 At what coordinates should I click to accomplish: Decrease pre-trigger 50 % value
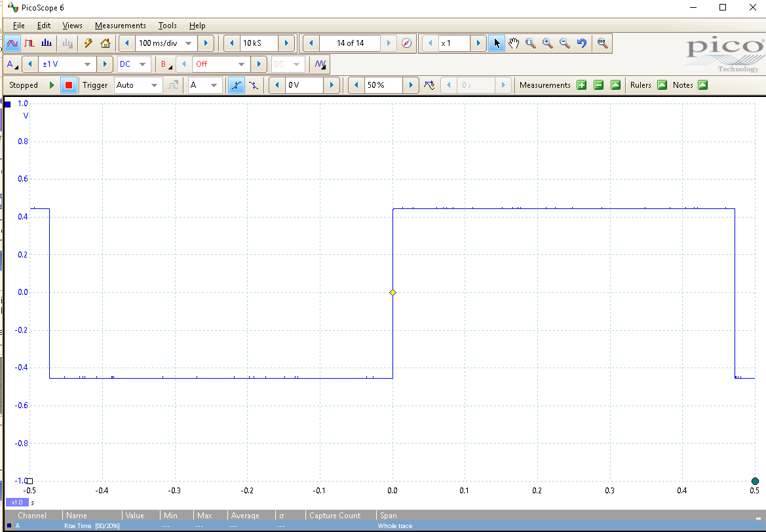pyautogui.click(x=356, y=85)
